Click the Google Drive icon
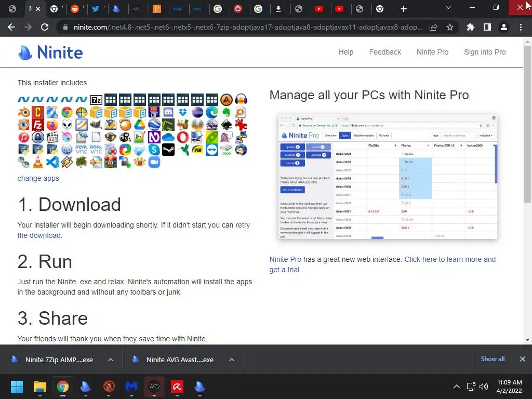This screenshot has height=399, width=532. 139,125
